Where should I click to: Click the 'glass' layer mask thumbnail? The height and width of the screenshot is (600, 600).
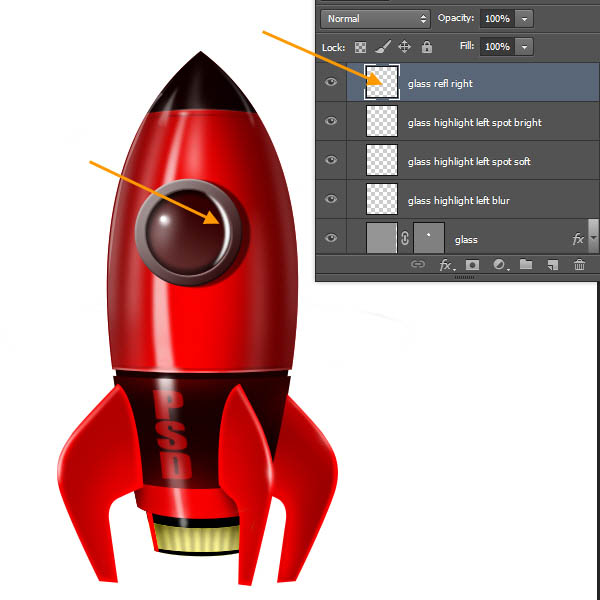[428, 239]
